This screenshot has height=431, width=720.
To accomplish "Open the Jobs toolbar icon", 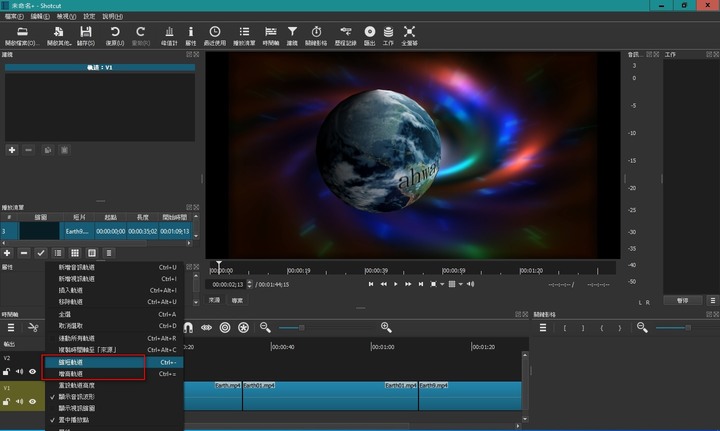I will click(x=388, y=36).
